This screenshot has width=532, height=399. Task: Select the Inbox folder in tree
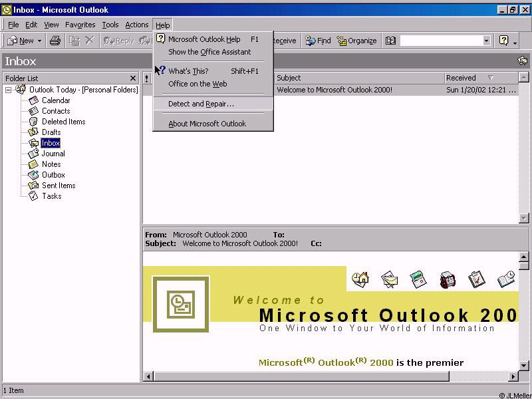[51, 143]
